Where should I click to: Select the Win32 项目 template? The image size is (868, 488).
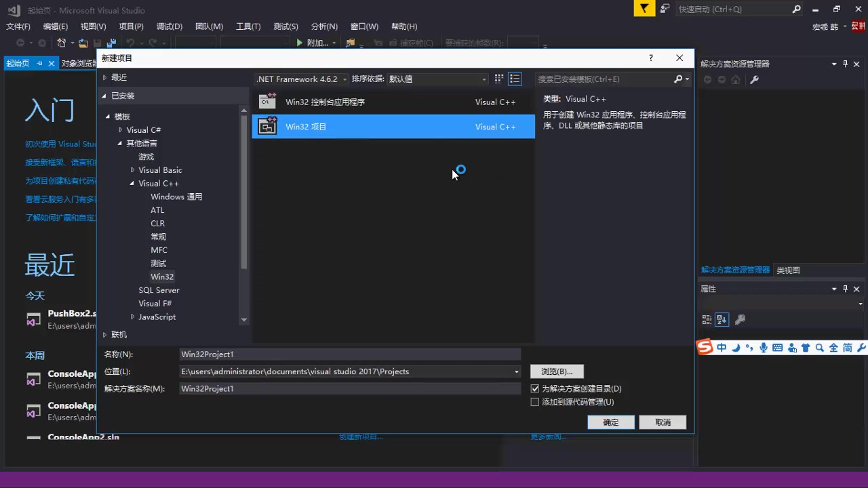pos(393,127)
